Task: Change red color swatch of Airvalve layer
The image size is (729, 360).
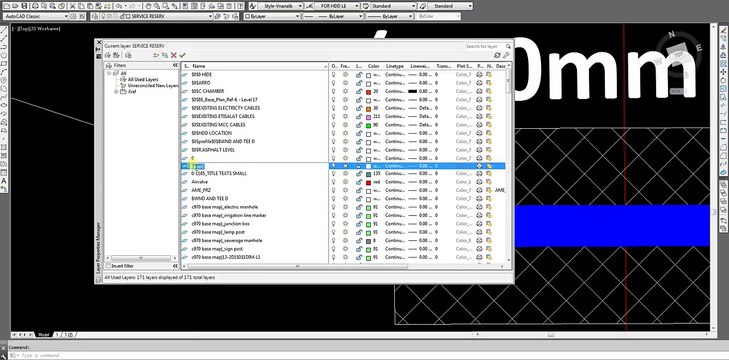Action: coord(369,182)
